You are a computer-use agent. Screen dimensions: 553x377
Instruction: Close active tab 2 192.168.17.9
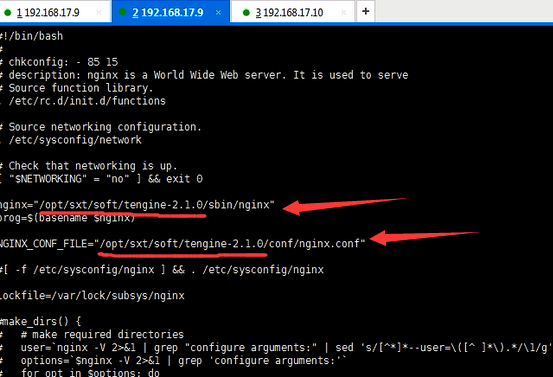pos(218,13)
